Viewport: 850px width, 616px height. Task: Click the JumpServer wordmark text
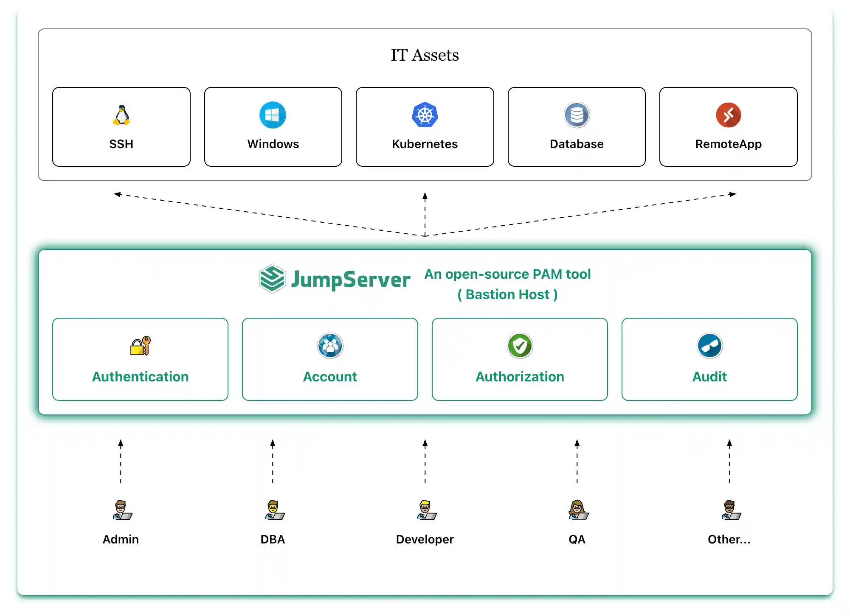[351, 280]
